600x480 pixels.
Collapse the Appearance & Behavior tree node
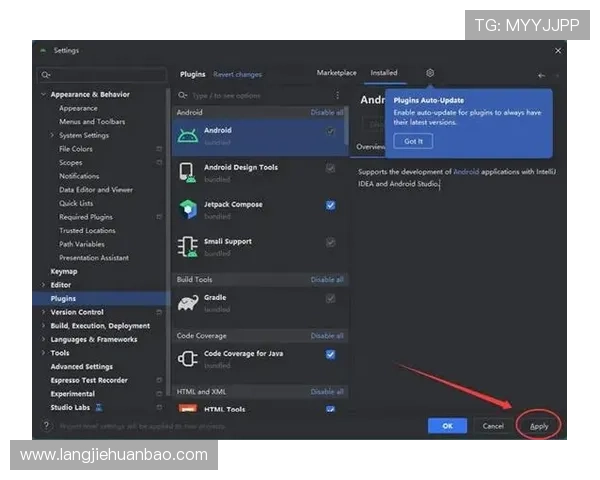[x=43, y=94]
